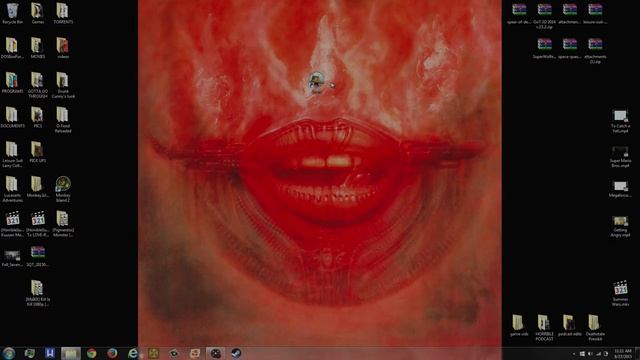Launch the Monkey Island 2 shortcut
Viewport: 640px width, 360px height.
(63, 189)
